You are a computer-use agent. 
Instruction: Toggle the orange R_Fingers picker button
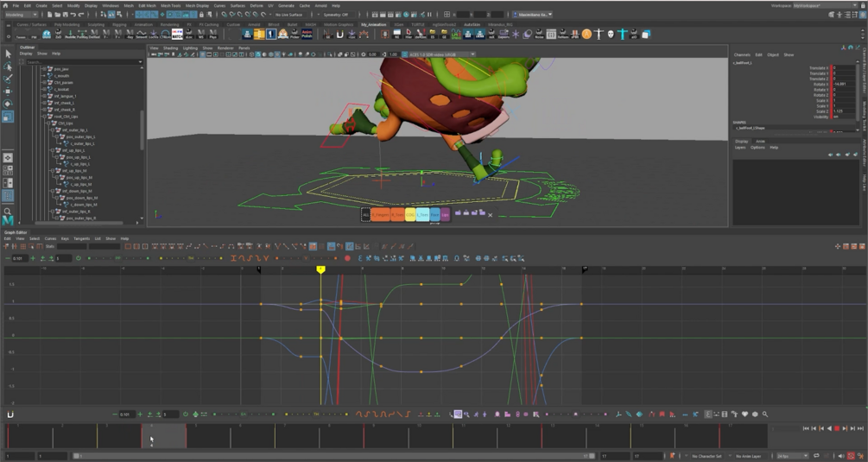click(x=380, y=215)
